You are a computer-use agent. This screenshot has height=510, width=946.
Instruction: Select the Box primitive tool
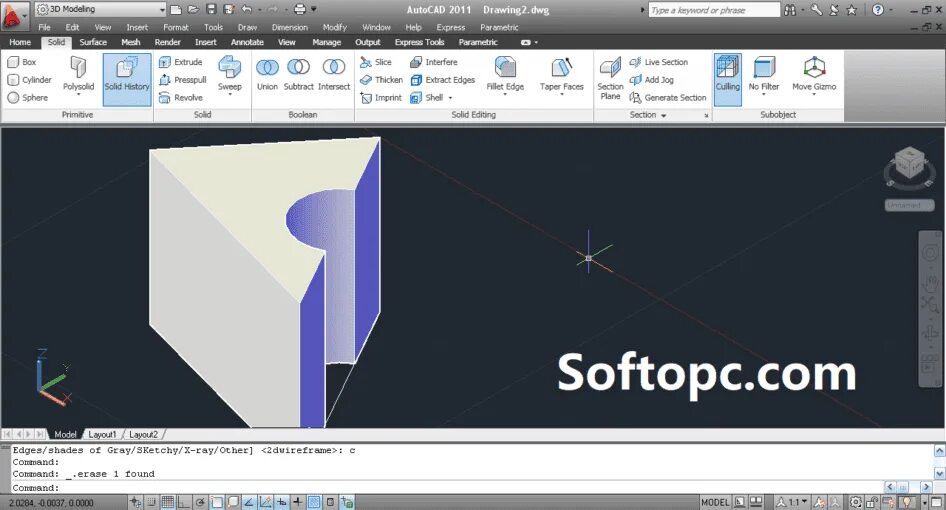(x=22, y=62)
